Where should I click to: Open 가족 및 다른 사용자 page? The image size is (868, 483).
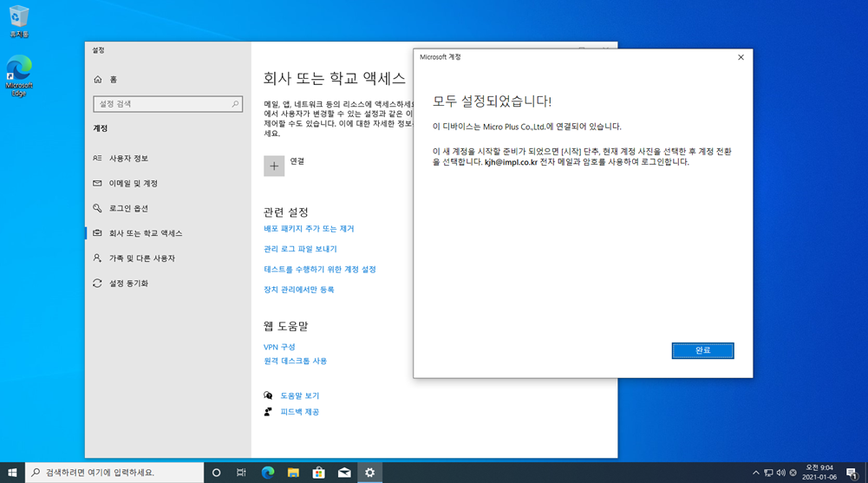click(x=141, y=258)
